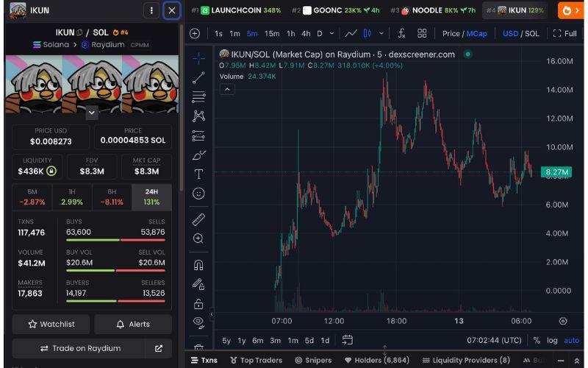Select the 1m timeframe in top toolbar
Viewport: 588px width, 368px height.
(234, 33)
